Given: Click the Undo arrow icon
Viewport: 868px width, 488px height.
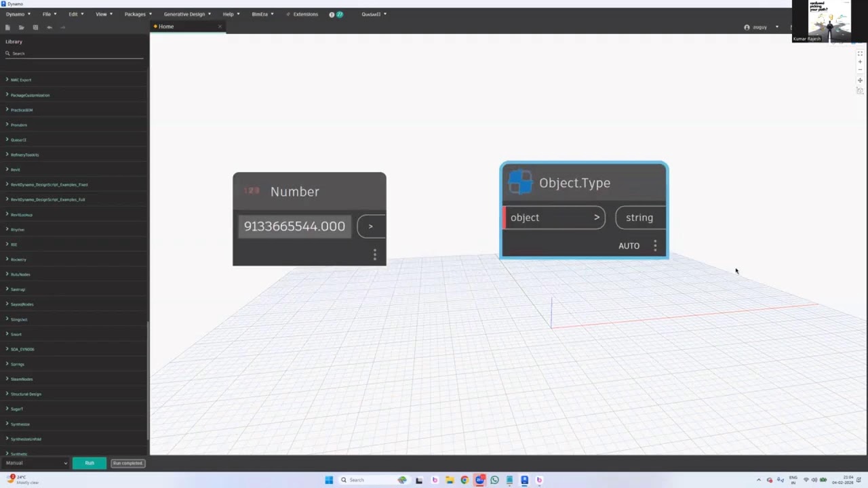Looking at the screenshot, I should (50, 27).
